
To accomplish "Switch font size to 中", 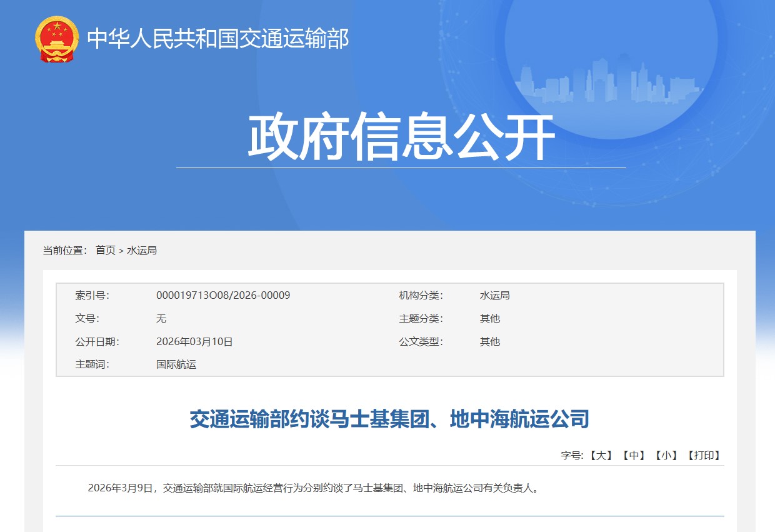I will (634, 455).
